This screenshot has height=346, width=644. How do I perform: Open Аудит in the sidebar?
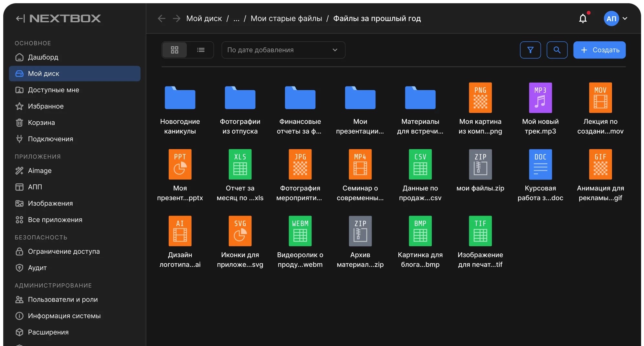click(x=75, y=268)
